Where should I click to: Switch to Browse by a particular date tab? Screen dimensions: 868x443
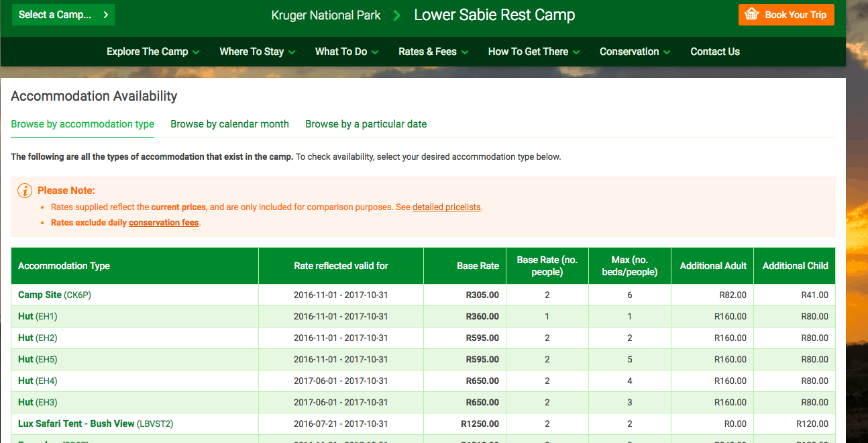tap(366, 124)
